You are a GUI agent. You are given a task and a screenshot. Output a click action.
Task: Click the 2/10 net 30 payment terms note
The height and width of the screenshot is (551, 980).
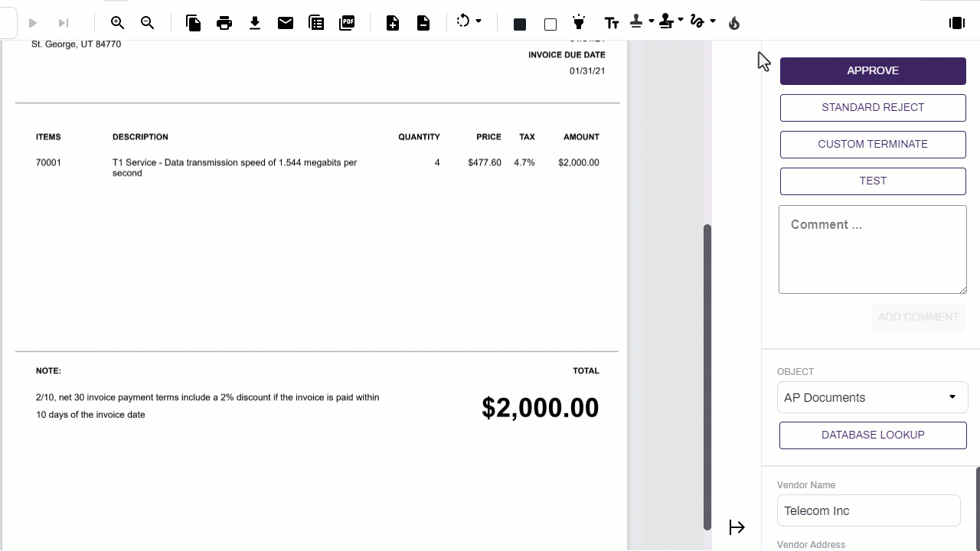tap(207, 406)
